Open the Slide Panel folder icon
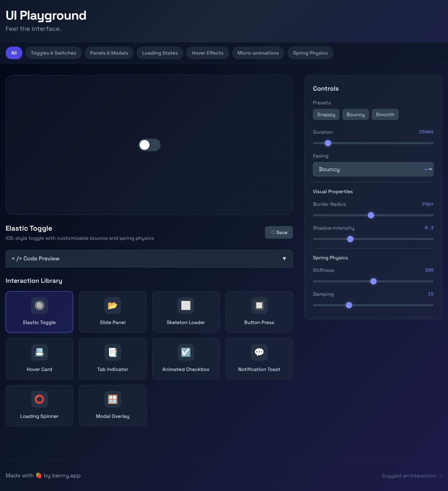The image size is (448, 491). click(x=112, y=306)
